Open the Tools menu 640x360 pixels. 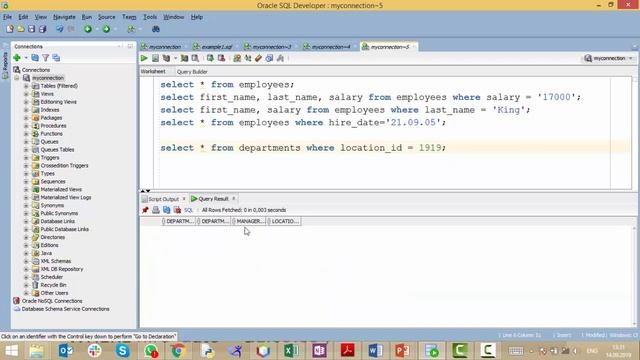tap(150, 17)
